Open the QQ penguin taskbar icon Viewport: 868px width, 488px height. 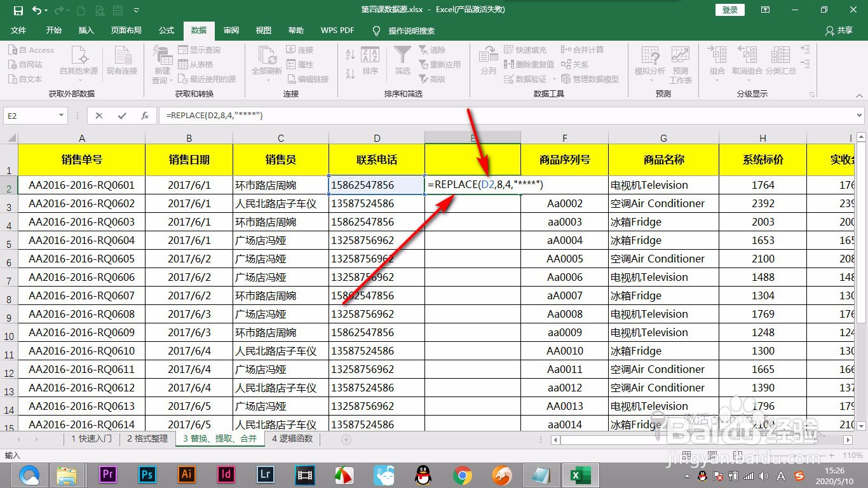tap(423, 475)
